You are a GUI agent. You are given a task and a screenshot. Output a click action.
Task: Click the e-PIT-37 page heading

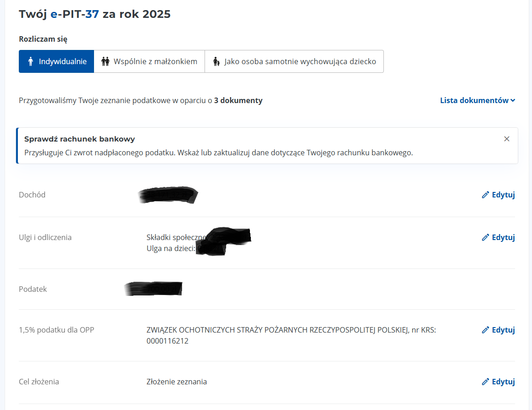(94, 14)
